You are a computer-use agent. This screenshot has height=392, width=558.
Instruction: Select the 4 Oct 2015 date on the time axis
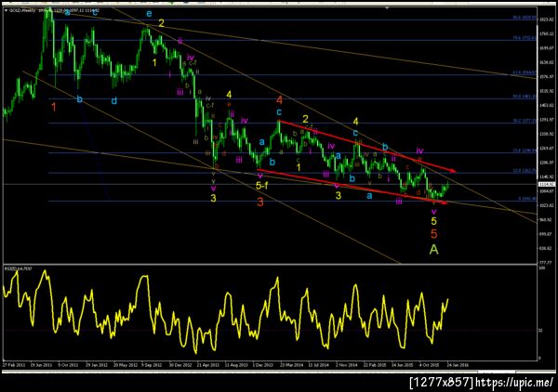429,365
